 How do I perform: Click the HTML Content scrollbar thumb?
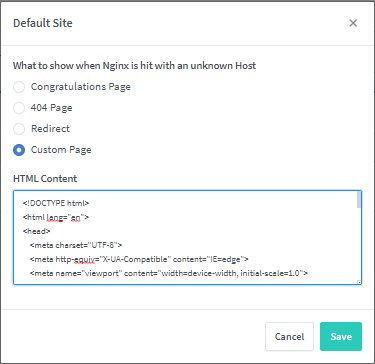tap(359, 199)
